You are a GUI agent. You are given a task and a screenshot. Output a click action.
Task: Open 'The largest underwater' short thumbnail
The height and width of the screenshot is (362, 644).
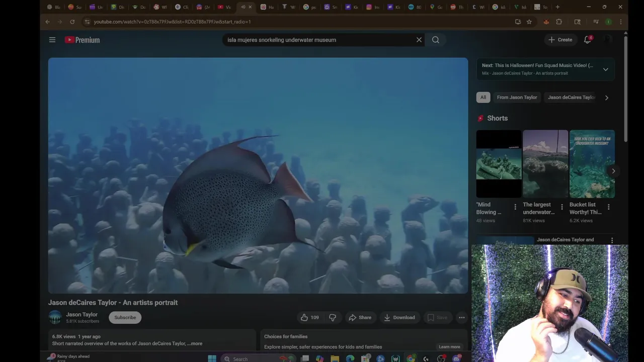[x=545, y=164]
